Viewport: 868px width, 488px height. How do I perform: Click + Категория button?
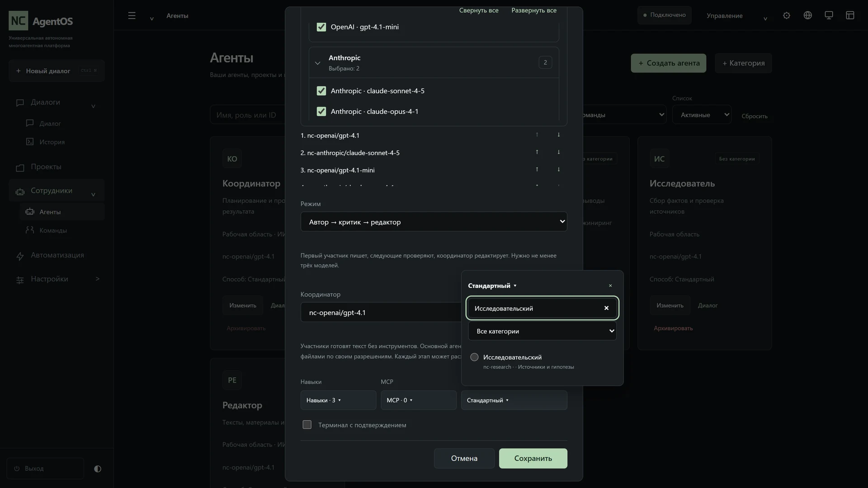click(743, 63)
